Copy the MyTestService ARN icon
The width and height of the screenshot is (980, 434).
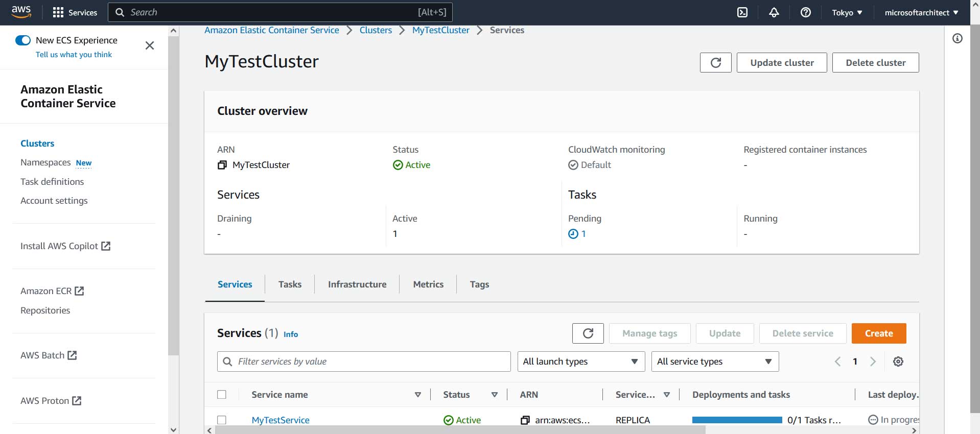525,420
